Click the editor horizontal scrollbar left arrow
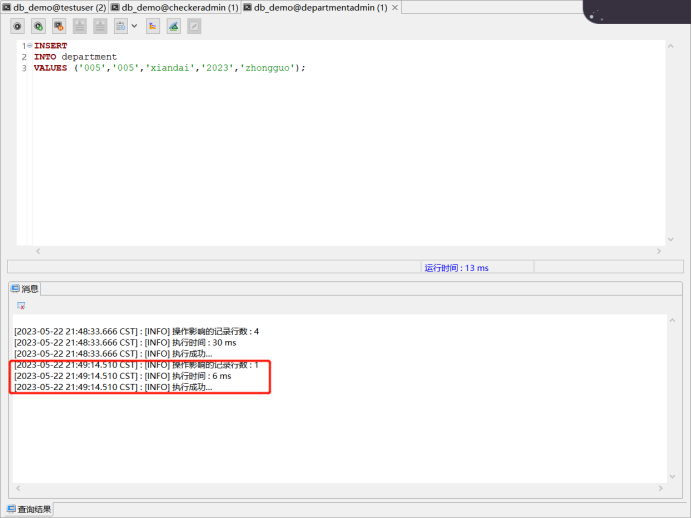This screenshot has width=692, height=518. click(38, 251)
